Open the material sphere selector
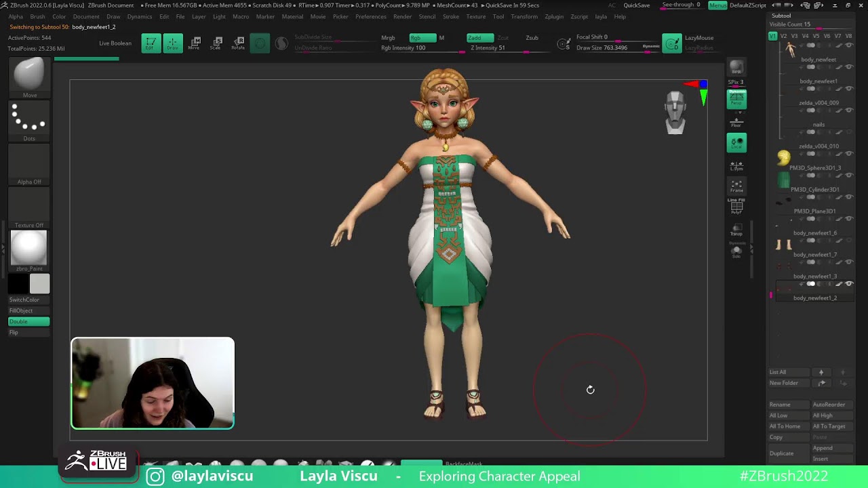 pos(29,250)
